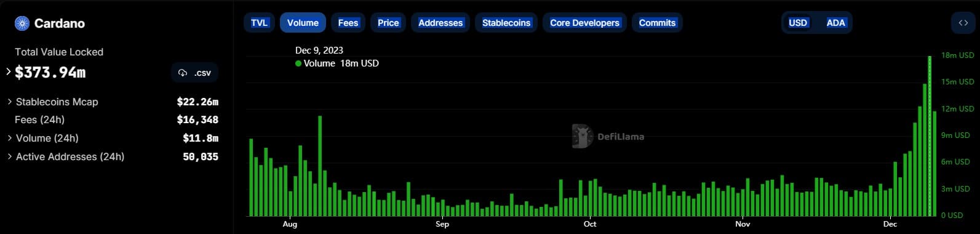The image size is (980, 234).
Task: Toggle the TVL chart metric
Action: (259, 23)
